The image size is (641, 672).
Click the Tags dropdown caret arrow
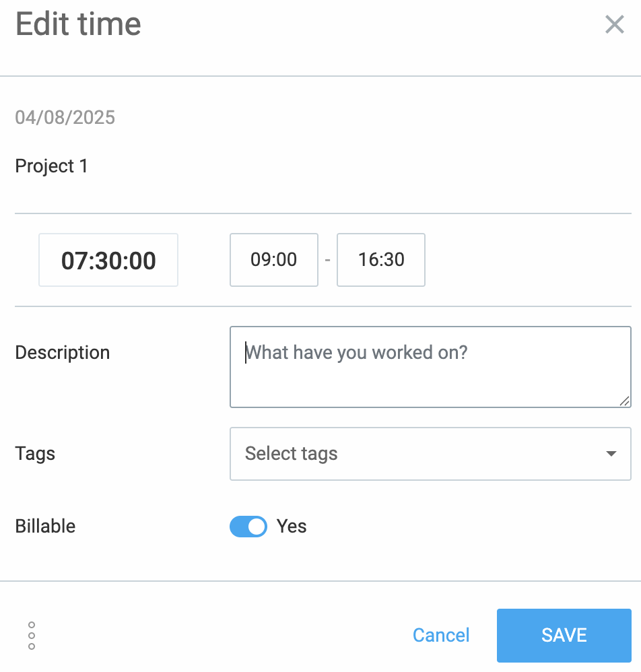coord(611,454)
